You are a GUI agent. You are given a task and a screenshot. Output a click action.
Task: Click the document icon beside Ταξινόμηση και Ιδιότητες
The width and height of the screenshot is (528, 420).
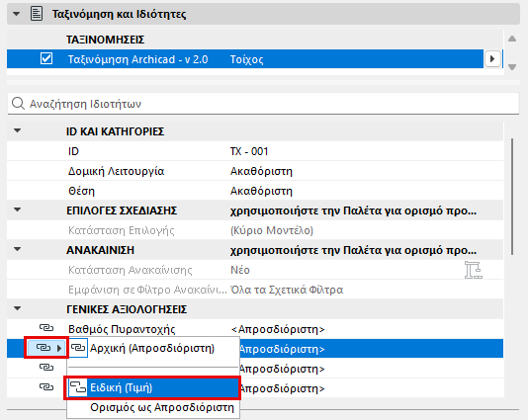click(x=37, y=14)
